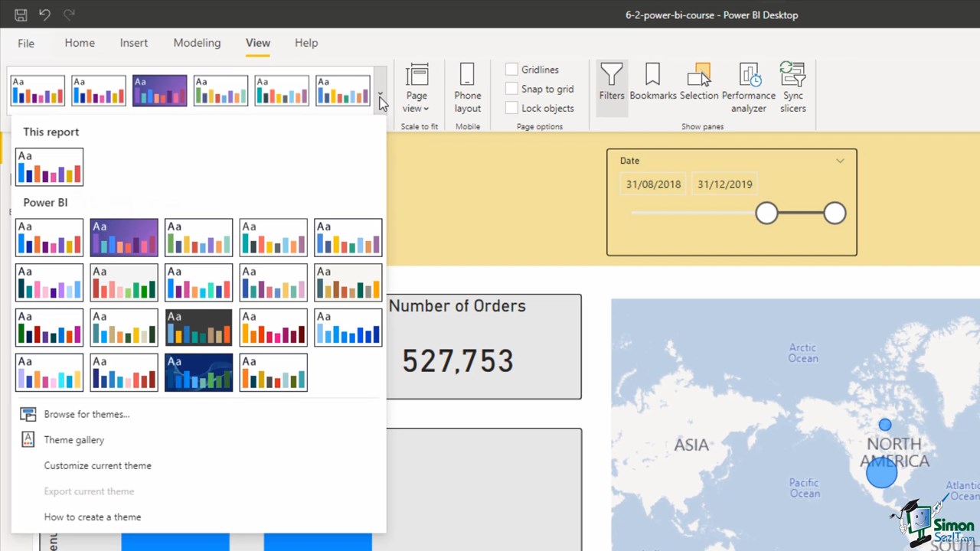
Task: Enable Snap to grid checkbox
Action: (x=511, y=89)
